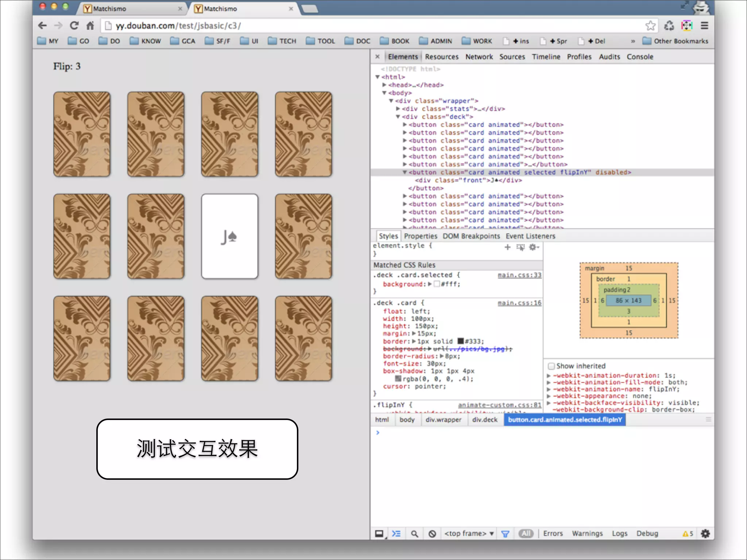Open the top frame selector dropdown
This screenshot has width=747, height=560.
point(469,534)
